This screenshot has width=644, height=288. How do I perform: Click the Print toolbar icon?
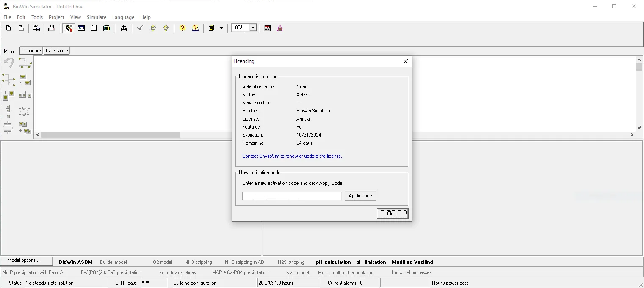(x=52, y=28)
